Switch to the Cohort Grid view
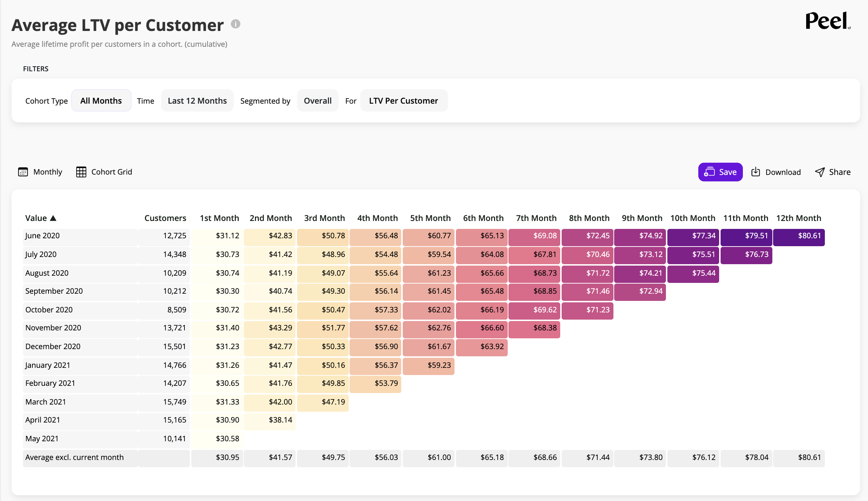The image size is (868, 501). pos(111,172)
